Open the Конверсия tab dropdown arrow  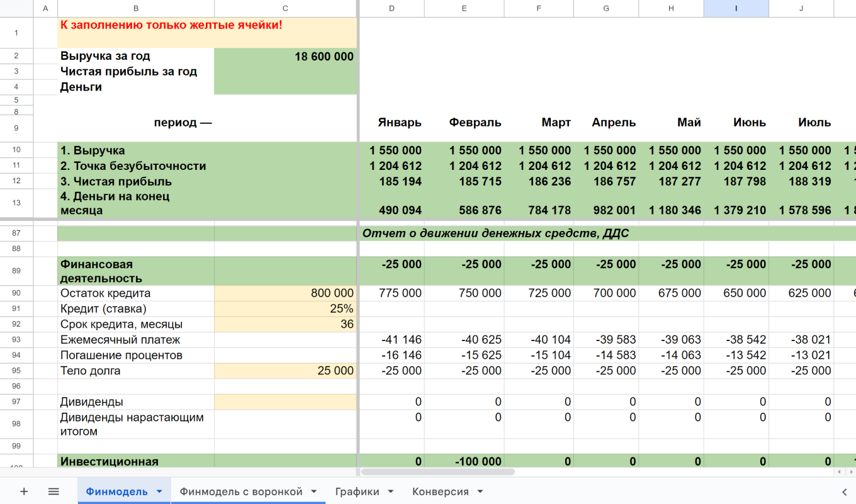(x=480, y=491)
